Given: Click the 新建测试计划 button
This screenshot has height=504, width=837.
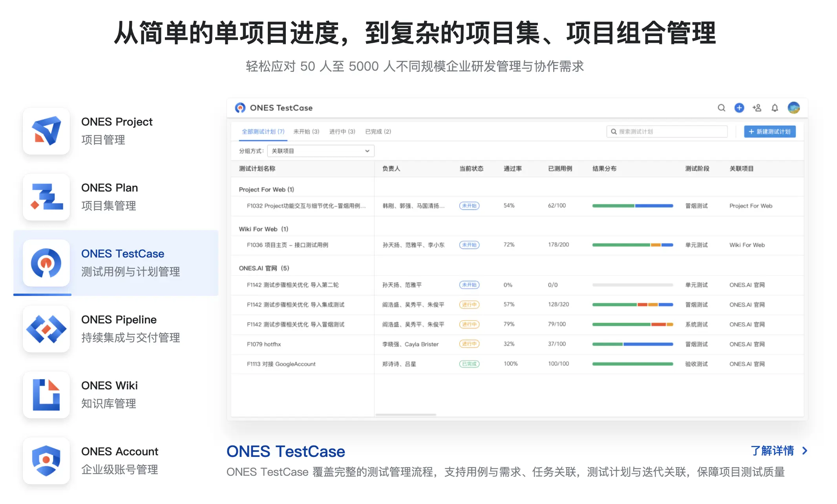Looking at the screenshot, I should point(769,132).
